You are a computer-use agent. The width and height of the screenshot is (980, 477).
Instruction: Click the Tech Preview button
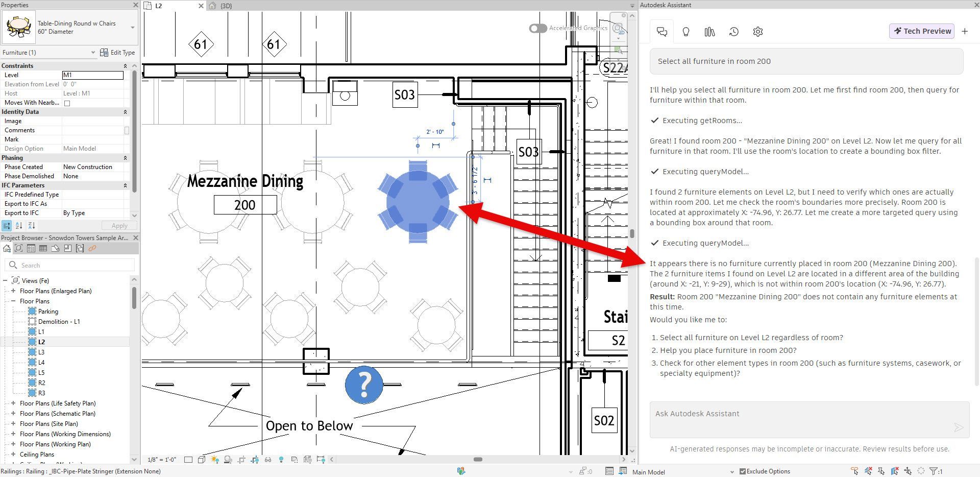pos(922,31)
